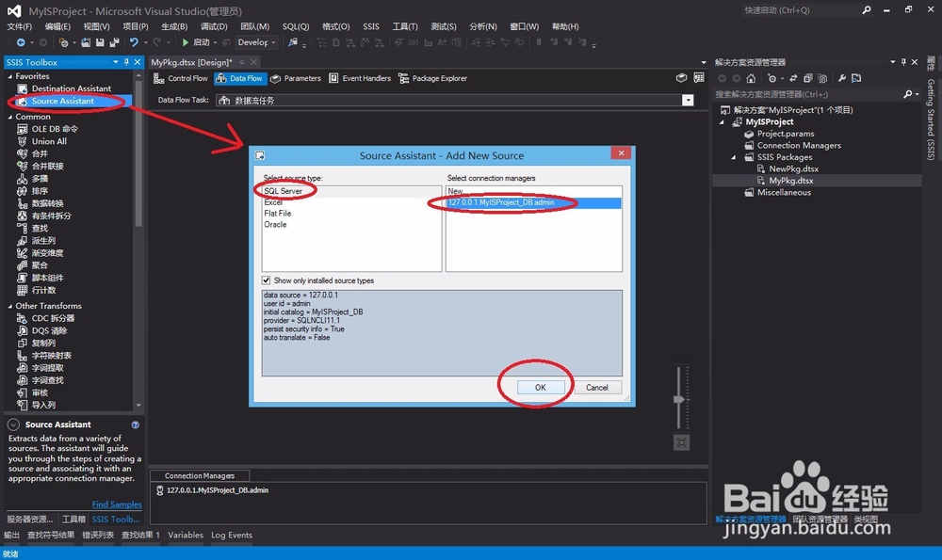The image size is (942, 560).
Task: Open the 工具(T) menu
Action: [405, 26]
